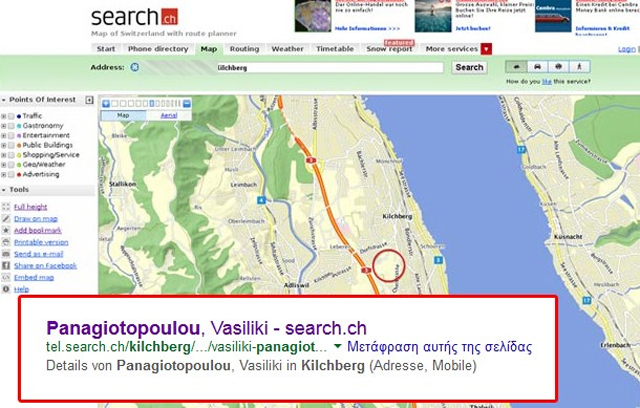Select the car travel mode icon
This screenshot has width=640, height=408.
[537, 67]
